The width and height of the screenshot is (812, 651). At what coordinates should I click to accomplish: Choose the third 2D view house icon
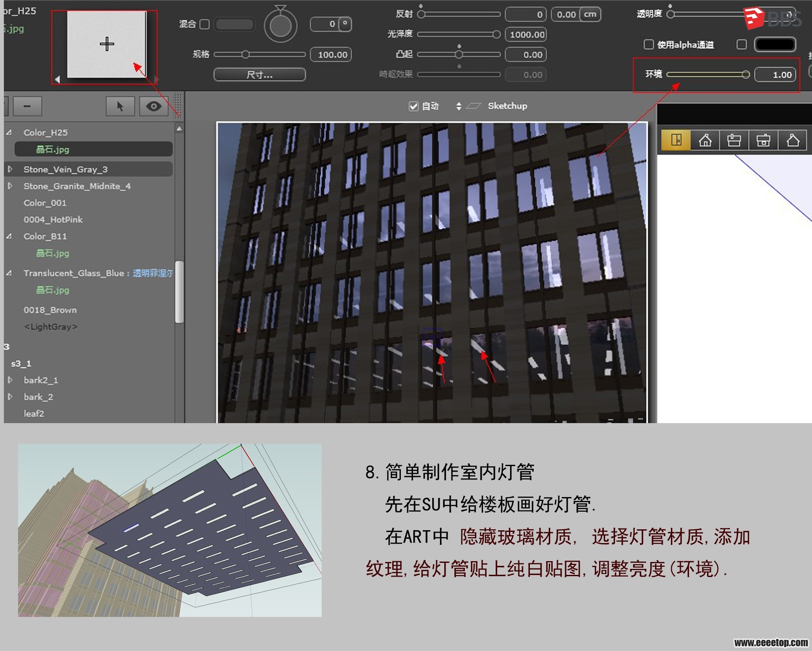tap(734, 140)
